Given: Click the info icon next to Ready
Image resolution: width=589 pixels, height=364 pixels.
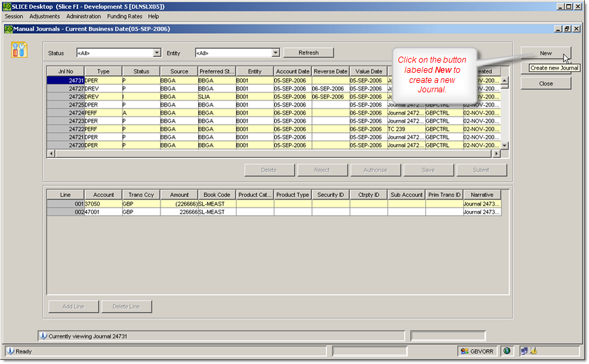Looking at the screenshot, I should click(x=10, y=351).
